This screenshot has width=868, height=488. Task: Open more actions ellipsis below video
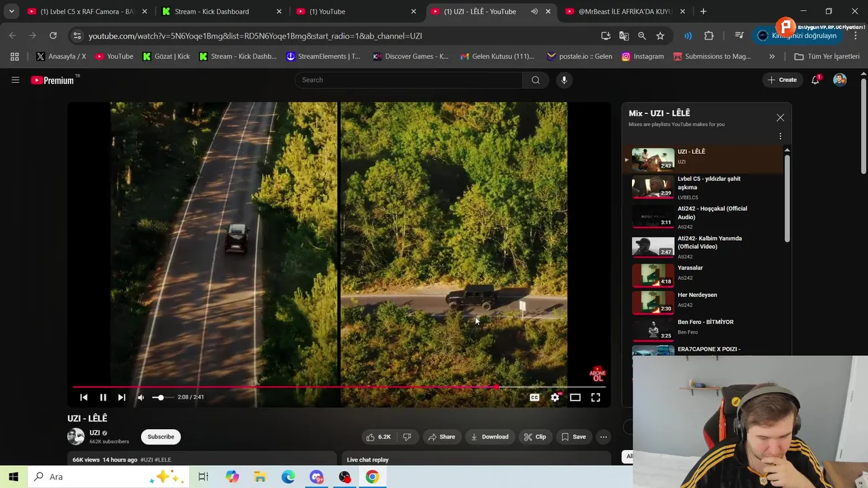[x=604, y=436]
